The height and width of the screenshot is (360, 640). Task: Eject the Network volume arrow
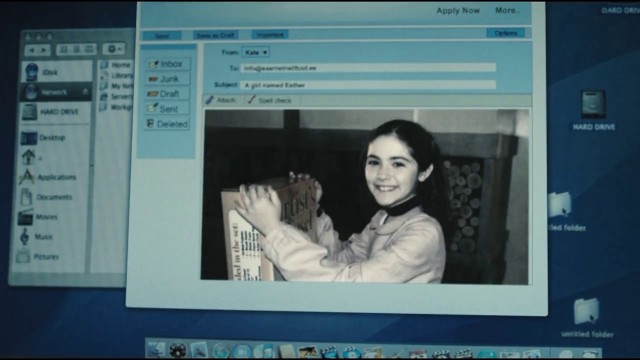pos(85,92)
